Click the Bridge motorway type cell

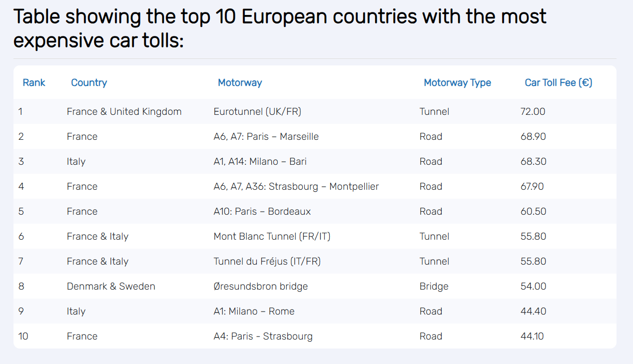pos(434,286)
